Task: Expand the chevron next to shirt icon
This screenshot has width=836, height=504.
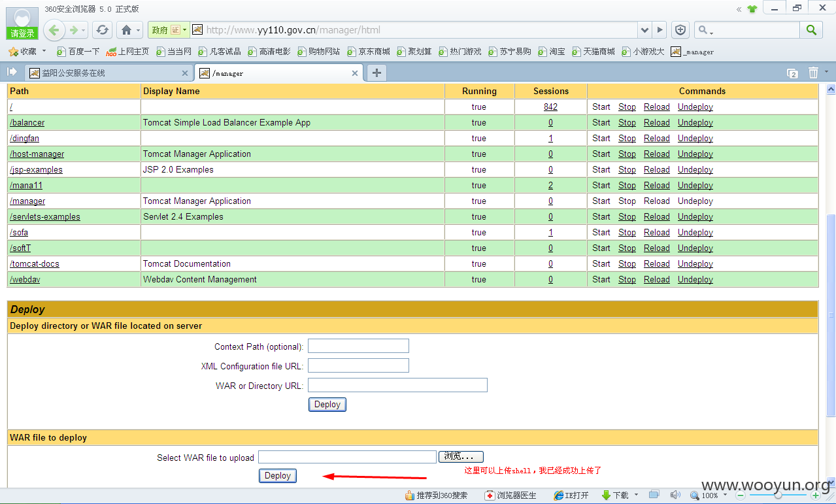Action: pos(739,9)
